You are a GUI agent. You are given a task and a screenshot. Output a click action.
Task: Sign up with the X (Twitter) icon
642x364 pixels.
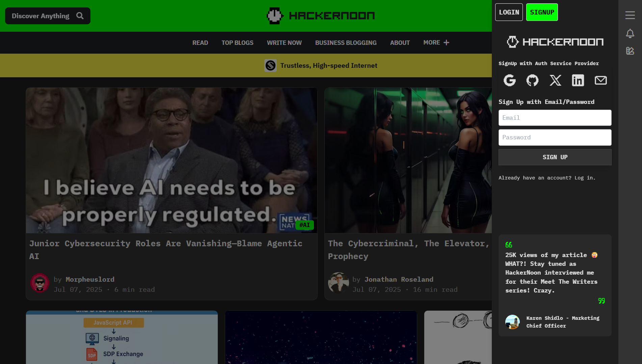[x=555, y=80]
